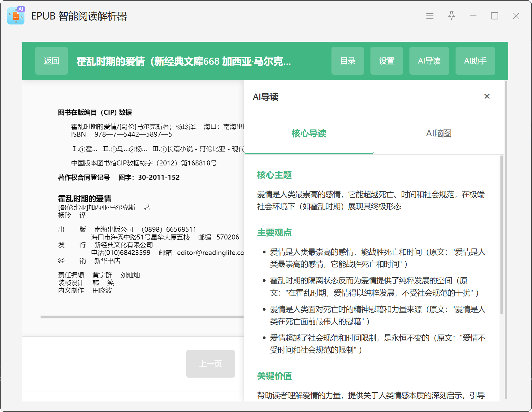
Task: Click the book title 霍乱时期的爱情 in header
Action: pos(184,61)
